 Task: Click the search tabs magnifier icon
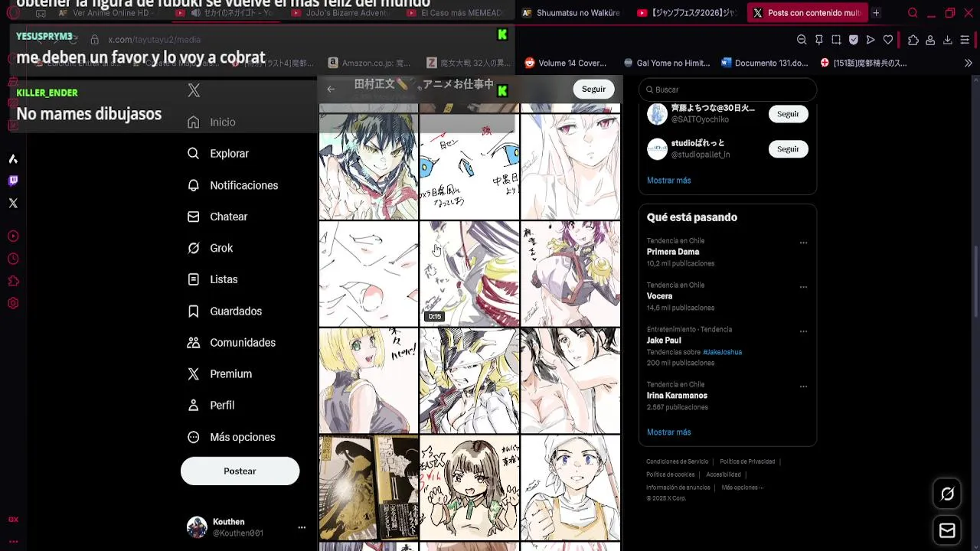click(x=913, y=13)
